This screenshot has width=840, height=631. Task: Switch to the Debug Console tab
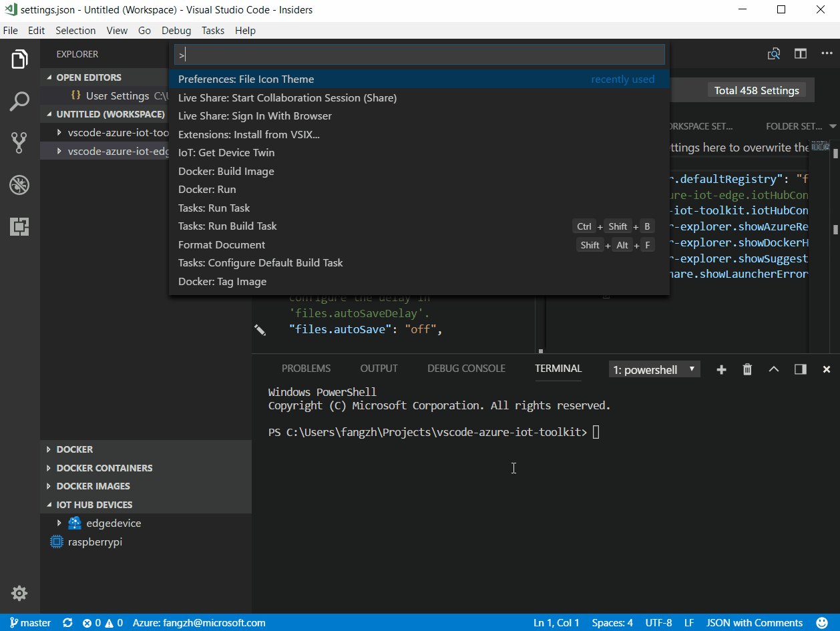point(466,368)
